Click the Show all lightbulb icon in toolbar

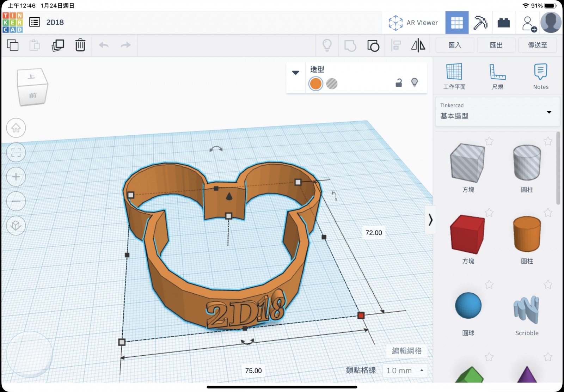tap(327, 45)
